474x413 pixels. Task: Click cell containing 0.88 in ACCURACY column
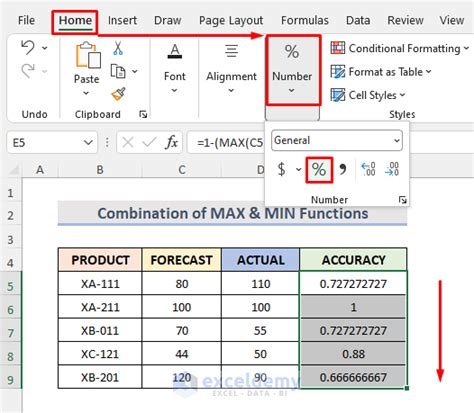tap(353, 354)
